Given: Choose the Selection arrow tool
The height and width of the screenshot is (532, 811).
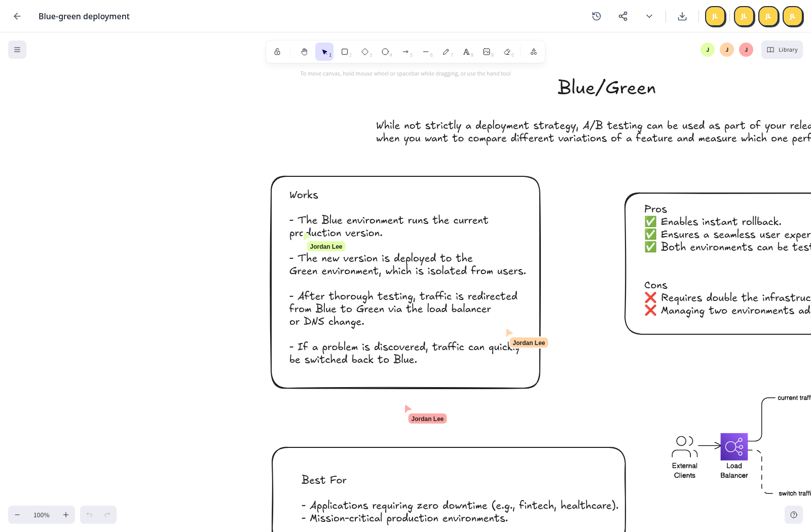Looking at the screenshot, I should [324, 52].
